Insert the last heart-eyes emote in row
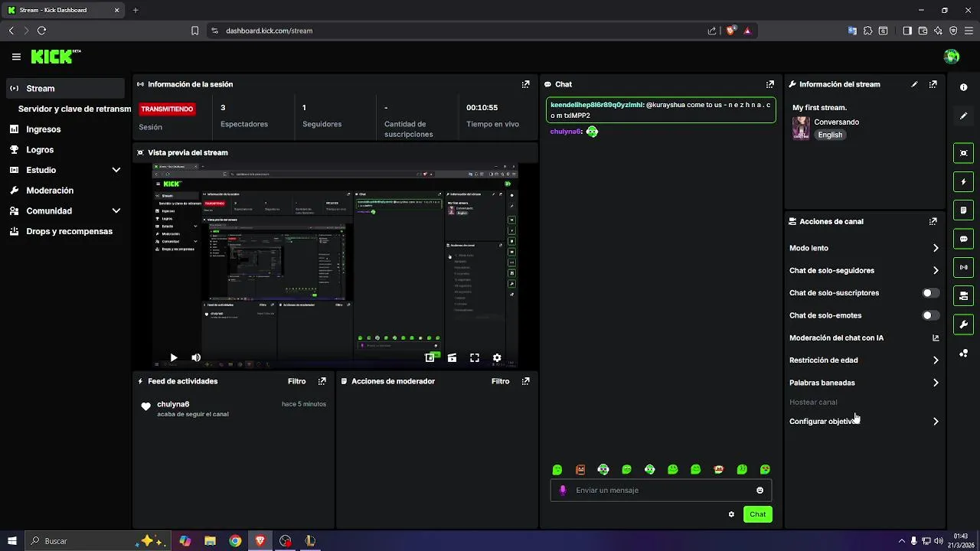980x551 pixels. coord(765,470)
